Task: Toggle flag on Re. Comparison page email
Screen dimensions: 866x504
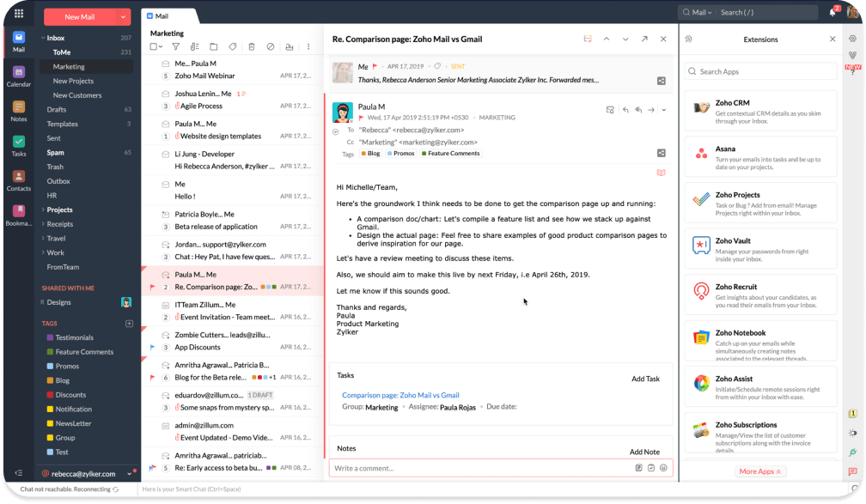Action: point(152,287)
